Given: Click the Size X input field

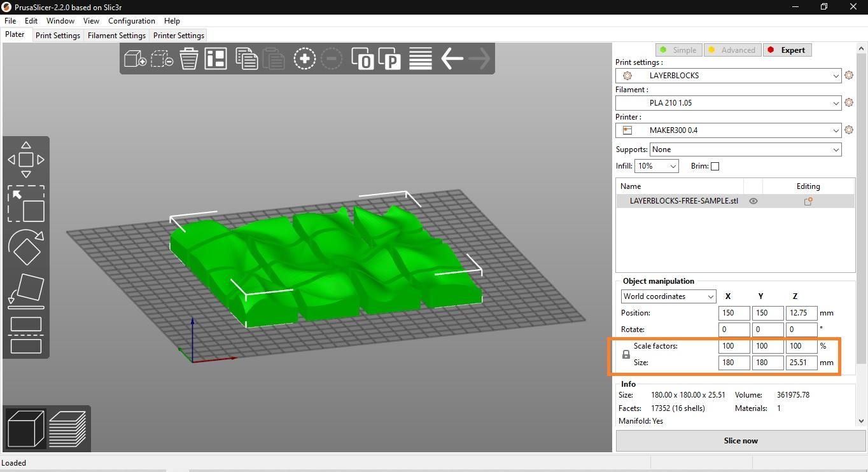Looking at the screenshot, I should click(734, 363).
